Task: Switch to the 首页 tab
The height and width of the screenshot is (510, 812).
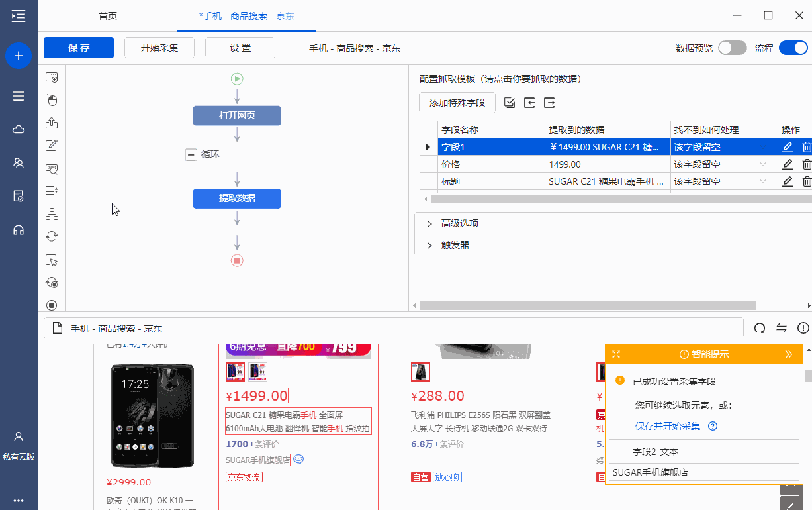Action: 108,16
